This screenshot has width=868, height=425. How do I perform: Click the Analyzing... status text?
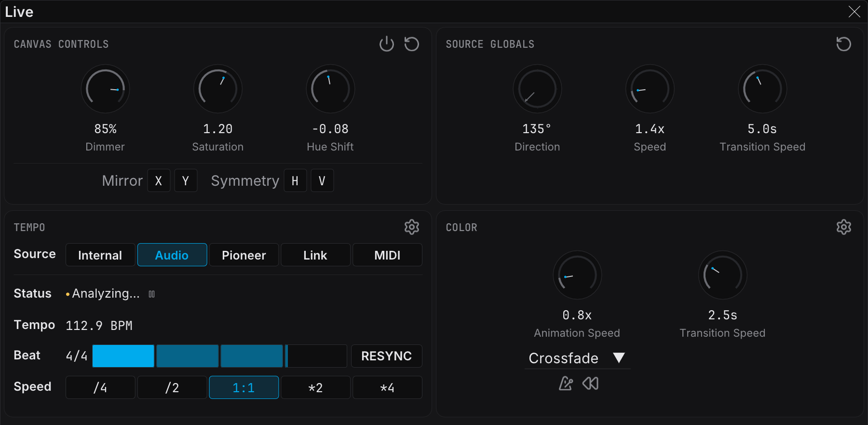pyautogui.click(x=106, y=293)
